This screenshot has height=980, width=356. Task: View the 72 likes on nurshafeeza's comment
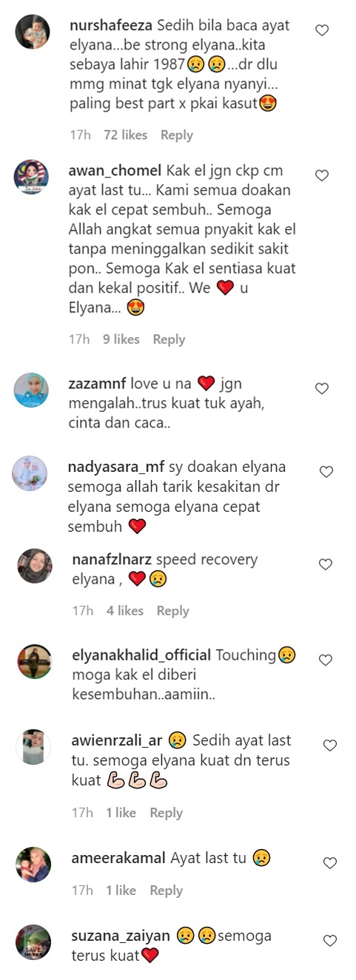coord(125,135)
